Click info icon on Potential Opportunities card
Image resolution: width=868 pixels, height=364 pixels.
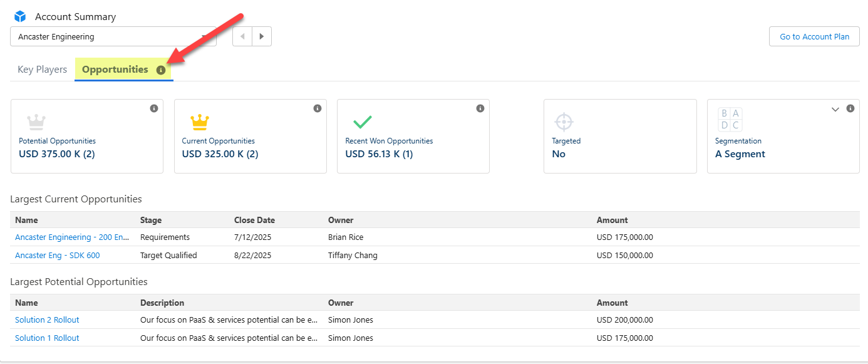click(154, 108)
